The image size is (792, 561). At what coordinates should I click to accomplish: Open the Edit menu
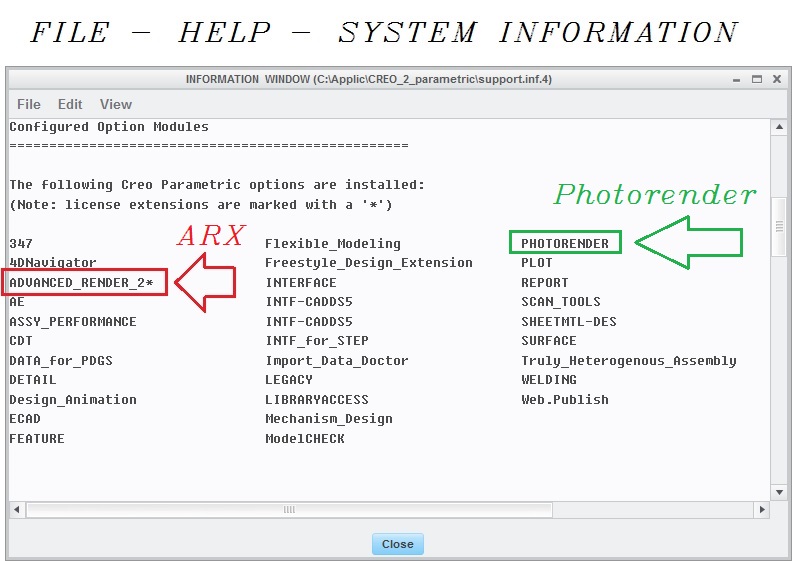(x=70, y=105)
